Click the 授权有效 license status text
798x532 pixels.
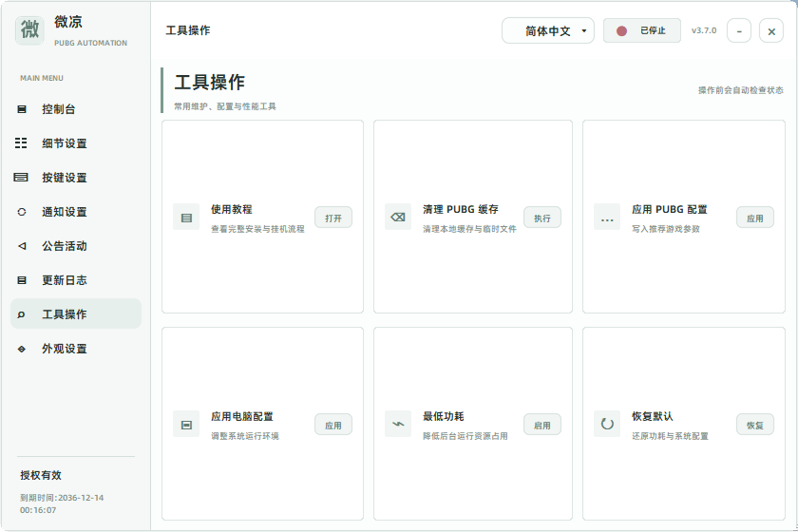[x=41, y=475]
